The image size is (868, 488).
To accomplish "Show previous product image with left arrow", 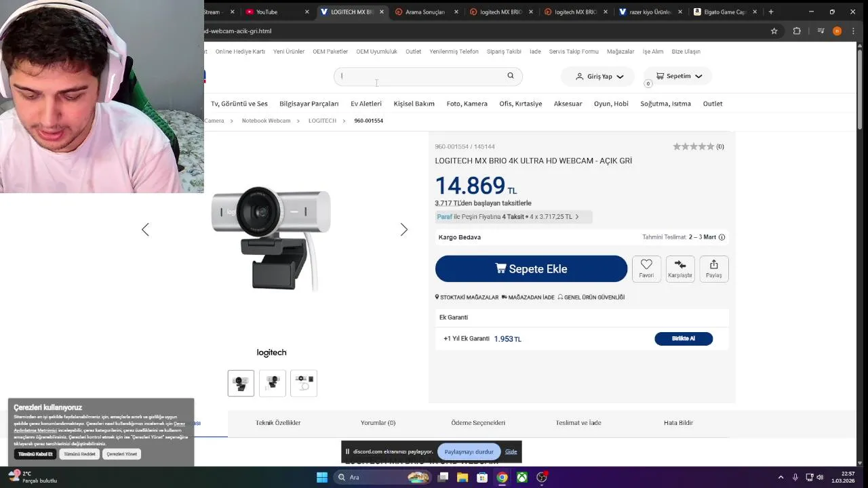I will [x=145, y=230].
